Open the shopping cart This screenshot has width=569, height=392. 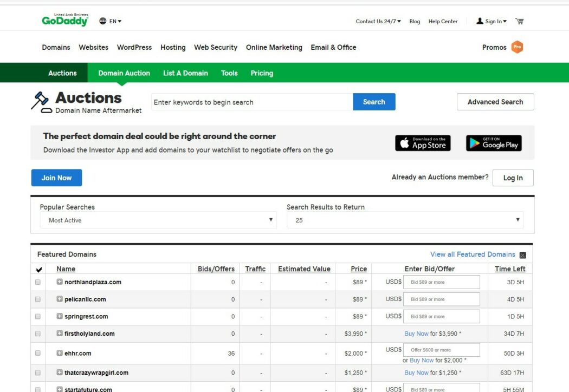tap(519, 21)
